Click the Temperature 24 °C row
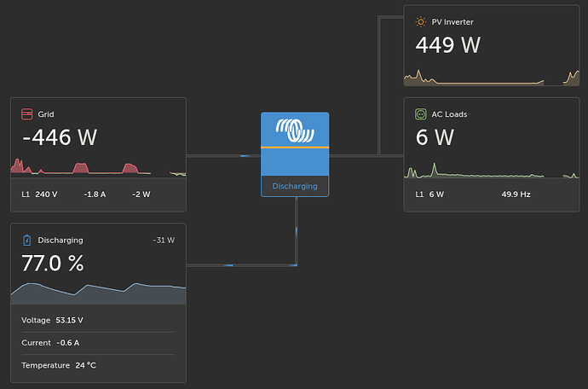 pyautogui.click(x=98, y=365)
